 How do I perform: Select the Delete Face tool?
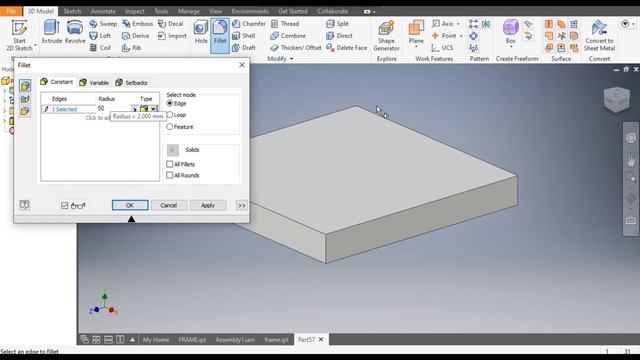(347, 48)
